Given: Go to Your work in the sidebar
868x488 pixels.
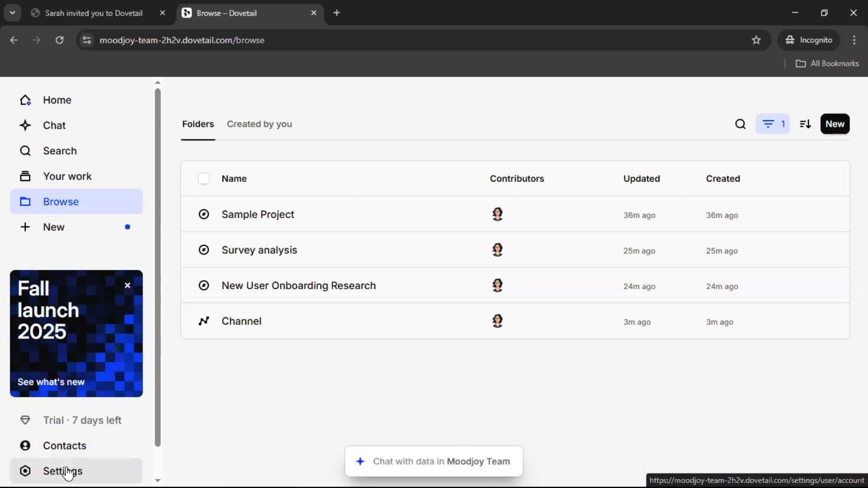Looking at the screenshot, I should click(67, 176).
